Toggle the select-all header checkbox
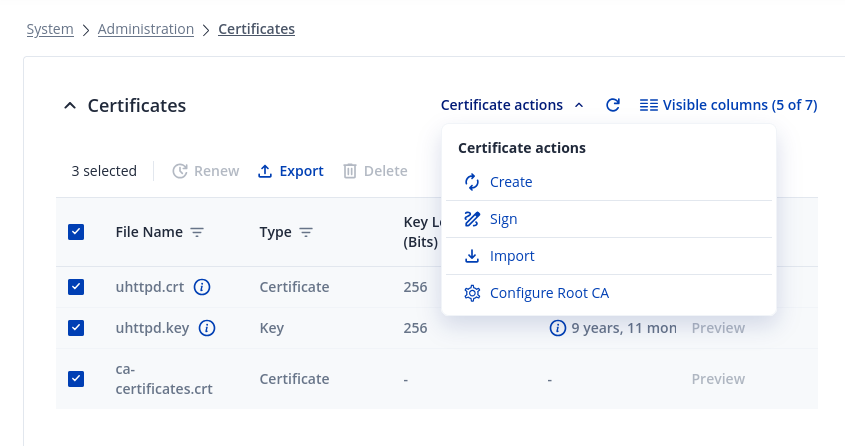Image resolution: width=845 pixels, height=446 pixels. [76, 232]
